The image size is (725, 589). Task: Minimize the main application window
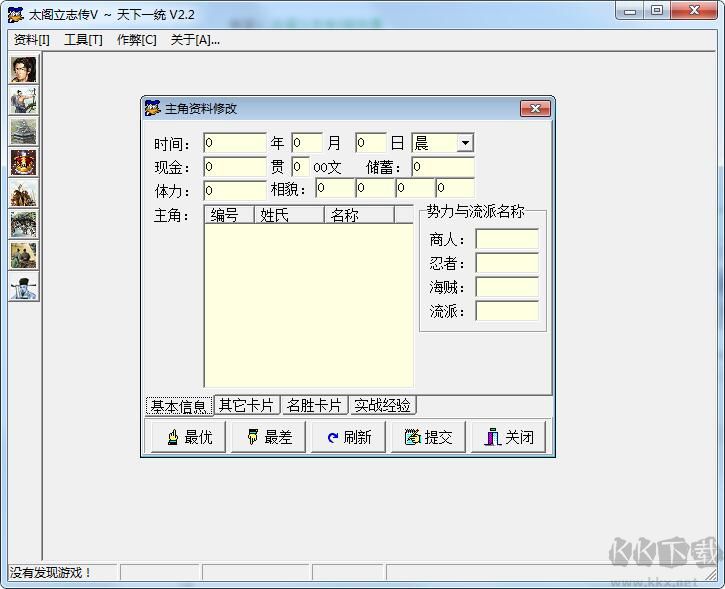coord(630,11)
